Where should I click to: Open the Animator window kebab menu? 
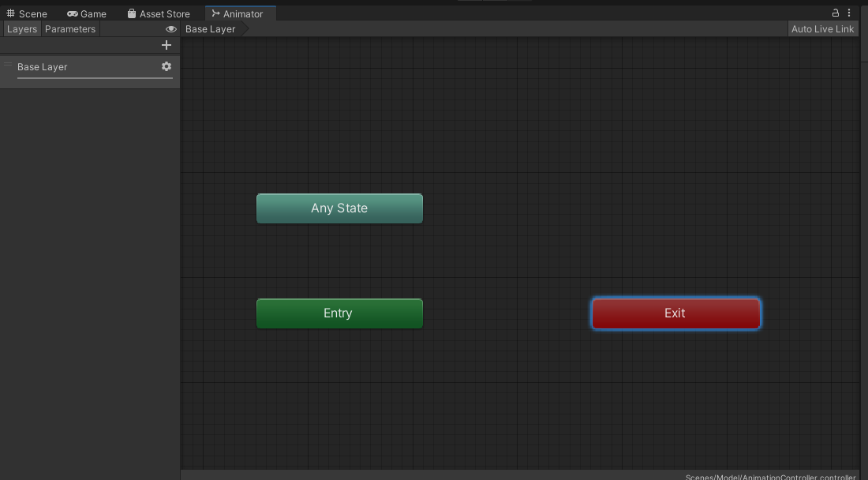coord(849,13)
